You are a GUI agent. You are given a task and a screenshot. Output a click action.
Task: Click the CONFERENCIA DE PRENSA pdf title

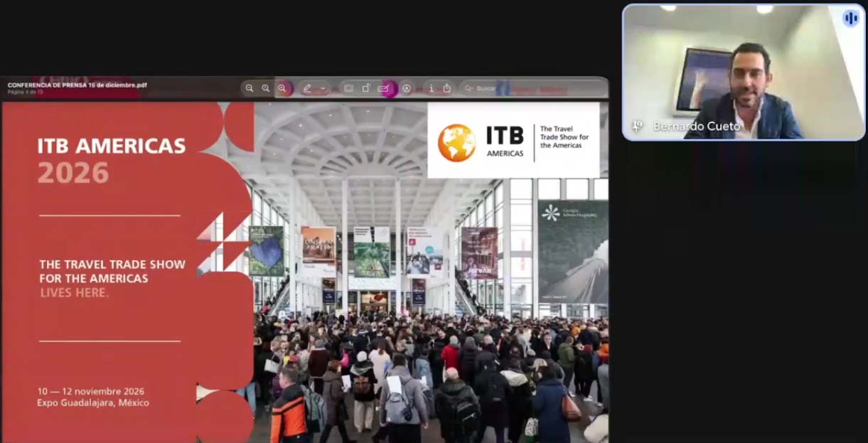(77, 85)
